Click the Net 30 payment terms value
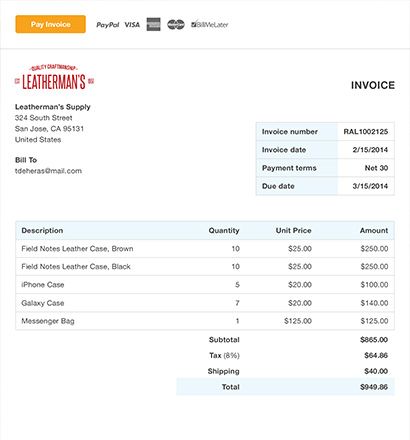The width and height of the screenshot is (410, 440). click(376, 168)
